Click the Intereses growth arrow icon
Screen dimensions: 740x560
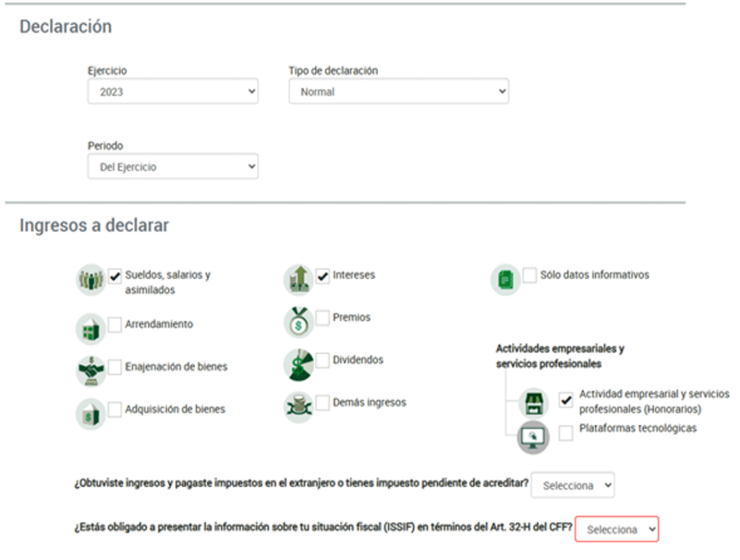click(x=298, y=280)
